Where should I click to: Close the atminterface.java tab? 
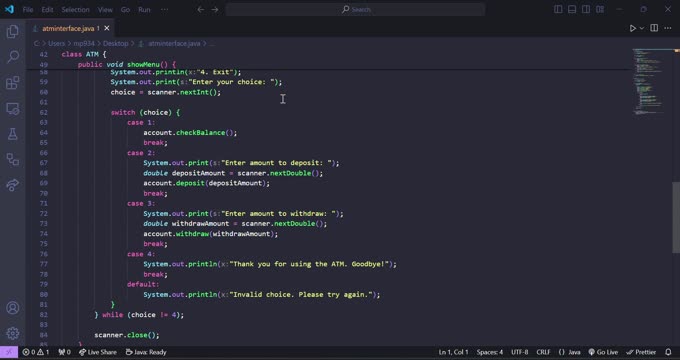tap(107, 28)
